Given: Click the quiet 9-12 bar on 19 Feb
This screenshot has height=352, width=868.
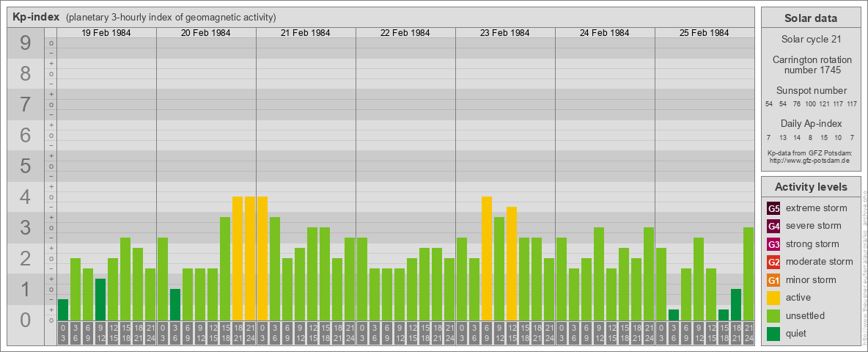Looking at the screenshot, I should coord(100,299).
